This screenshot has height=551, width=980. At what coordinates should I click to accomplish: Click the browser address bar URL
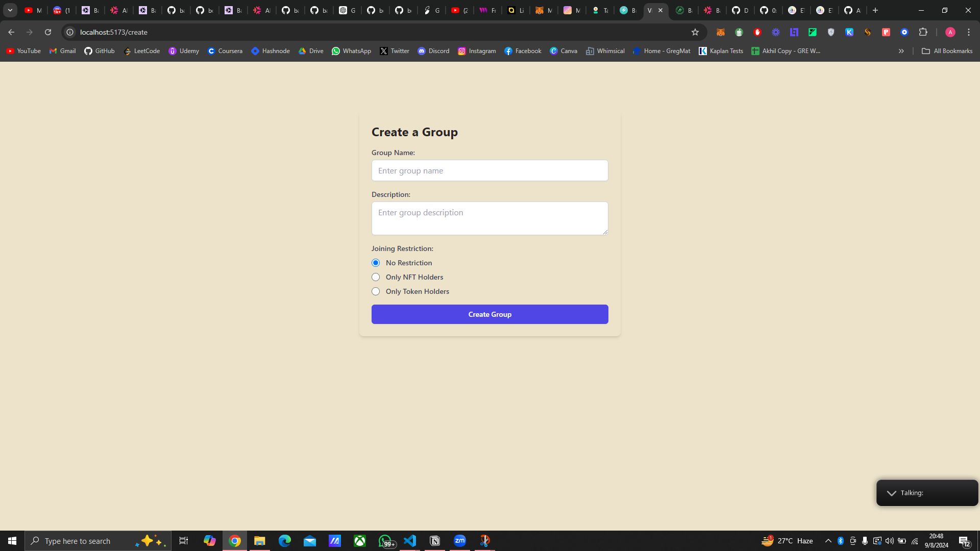click(114, 32)
